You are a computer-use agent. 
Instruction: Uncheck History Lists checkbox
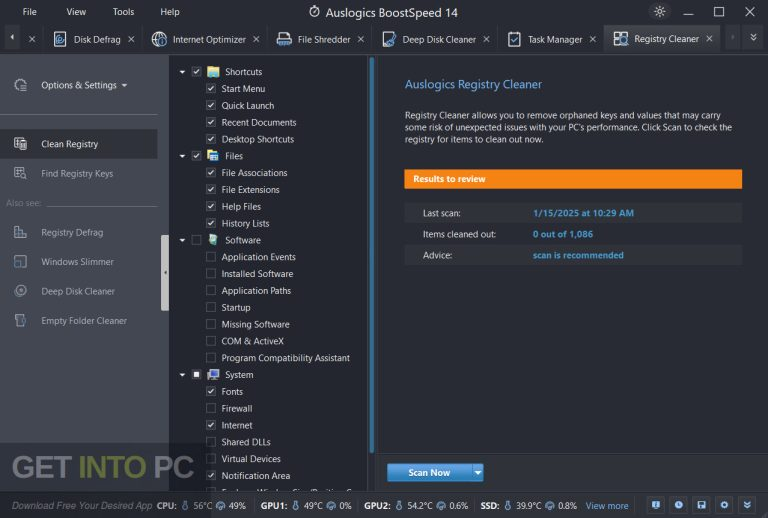click(x=211, y=223)
